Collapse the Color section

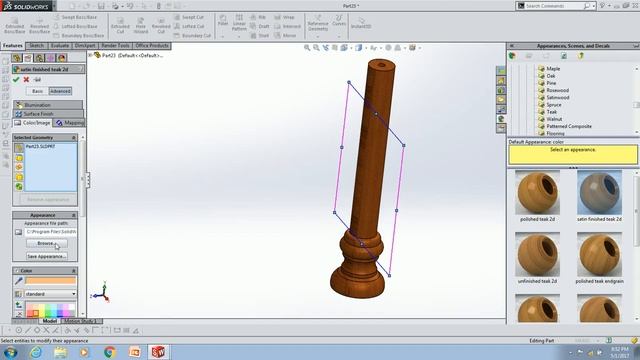coord(74,271)
